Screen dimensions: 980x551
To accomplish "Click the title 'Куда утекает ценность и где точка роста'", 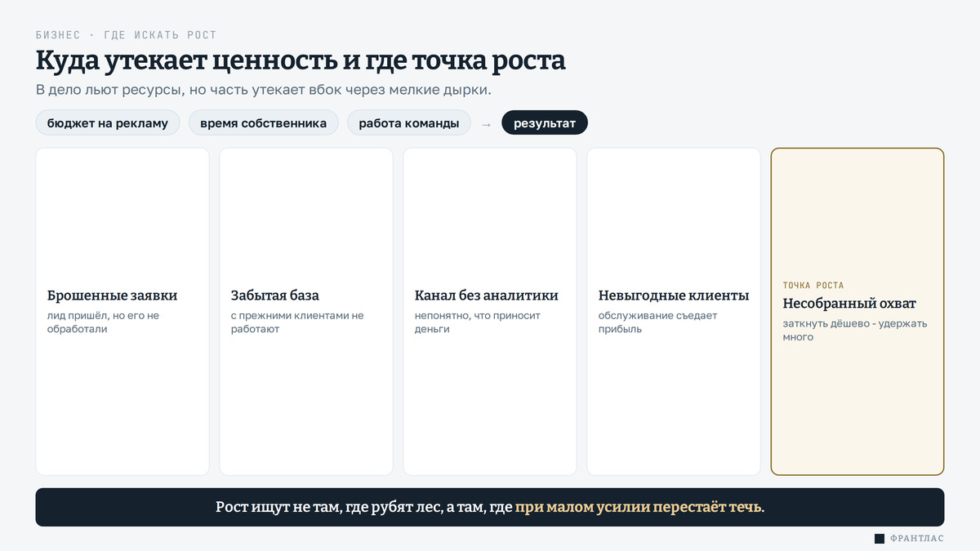I will pyautogui.click(x=301, y=60).
